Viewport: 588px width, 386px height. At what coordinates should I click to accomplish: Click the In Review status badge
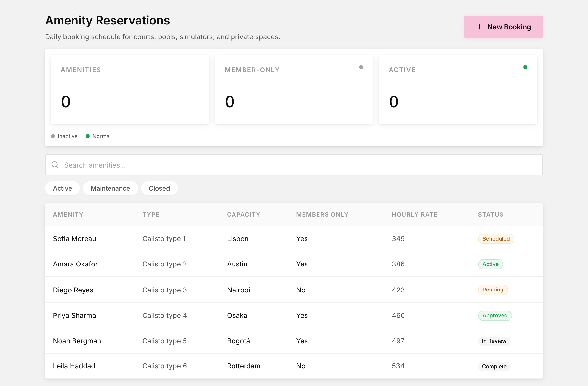tap(494, 341)
